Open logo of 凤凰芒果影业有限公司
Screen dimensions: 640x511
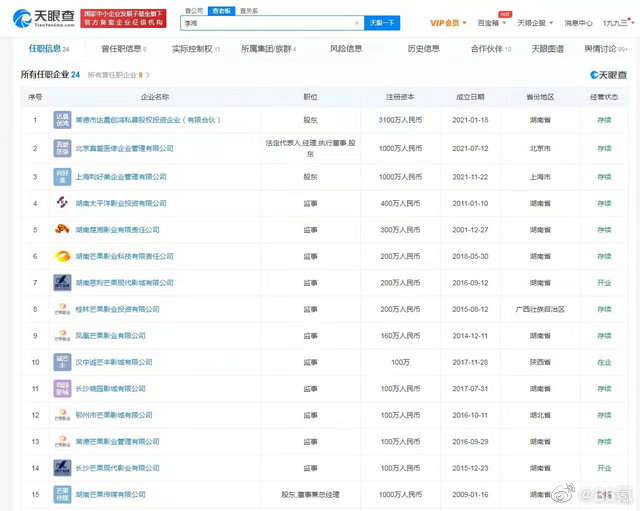pos(62,335)
